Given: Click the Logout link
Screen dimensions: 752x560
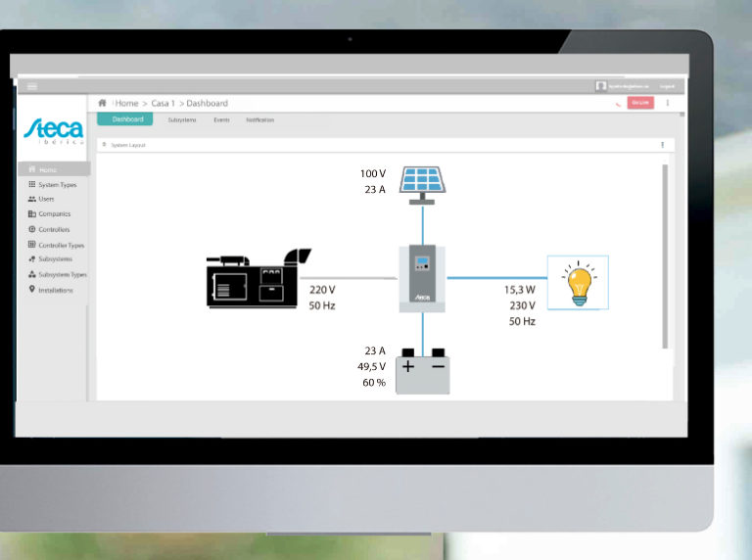Looking at the screenshot, I should (x=667, y=86).
